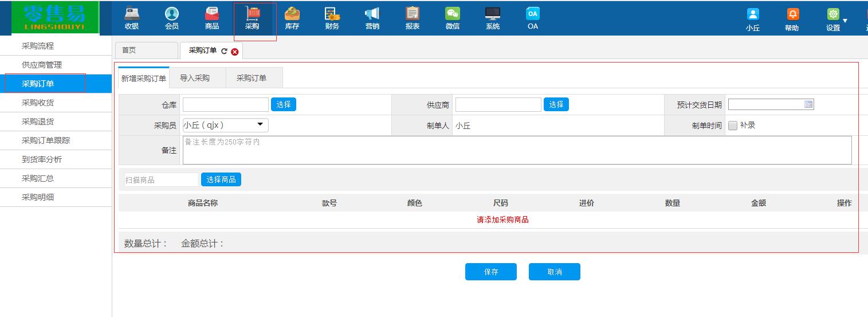Screen dimensions: 868x317
Task: Open the 系统 system module
Action: coord(493,18)
